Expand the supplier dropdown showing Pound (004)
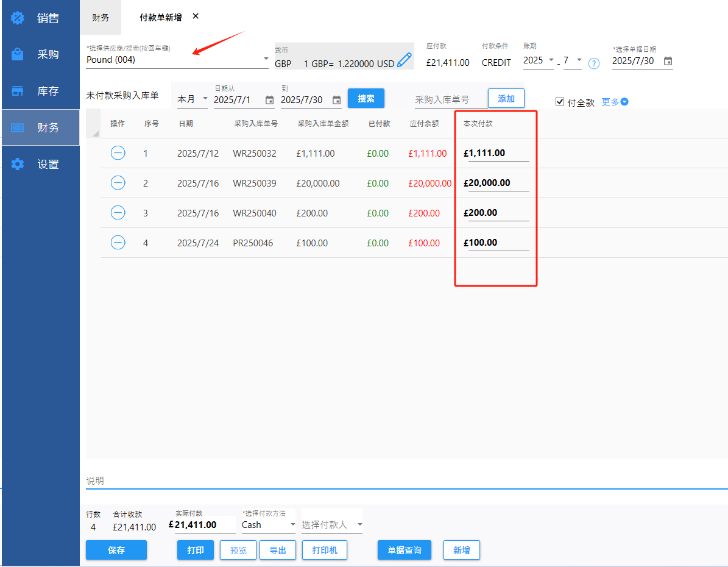Screen dimensions: 728x567 pyautogui.click(x=266, y=59)
